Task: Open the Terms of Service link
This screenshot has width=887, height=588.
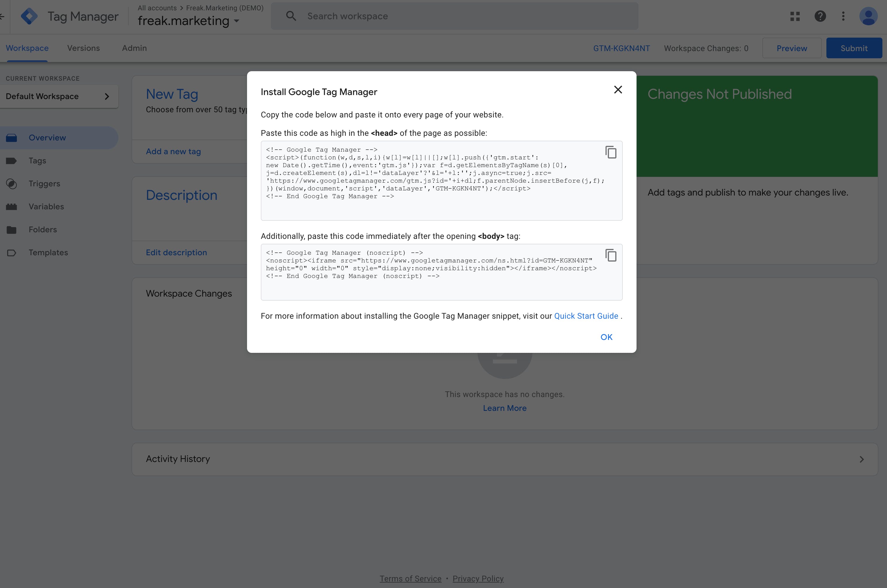Action: tap(410, 578)
